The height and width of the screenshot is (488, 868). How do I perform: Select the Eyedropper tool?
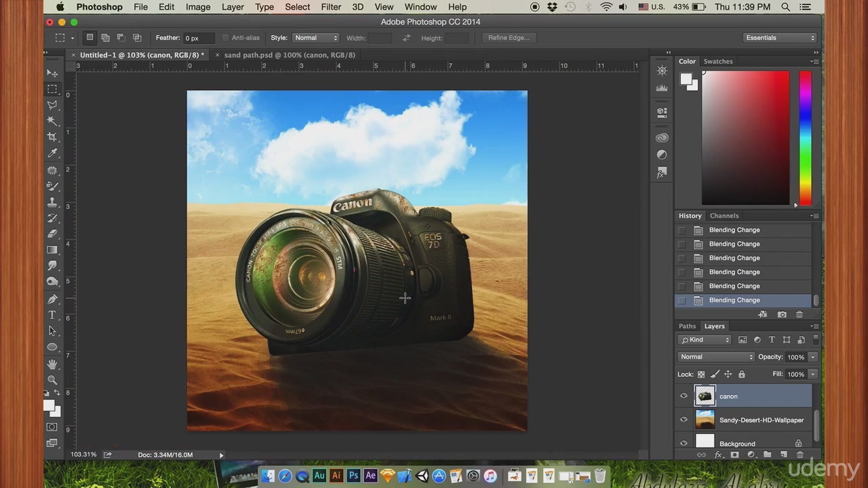(x=52, y=153)
